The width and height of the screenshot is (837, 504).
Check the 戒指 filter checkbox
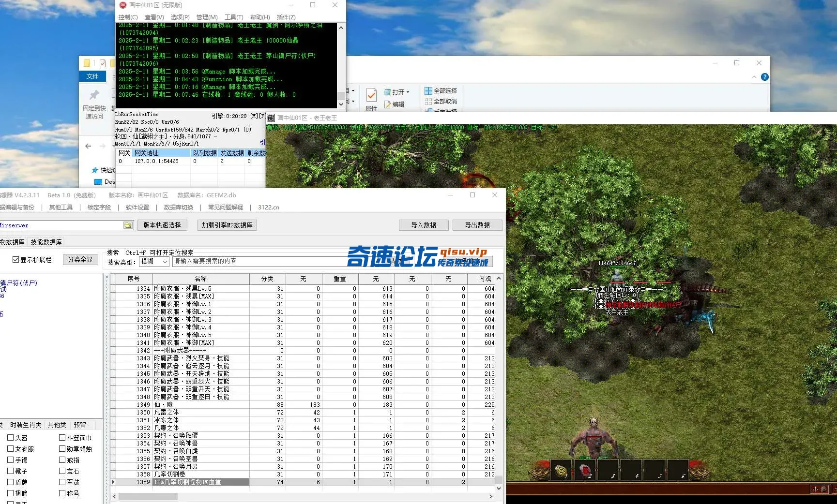pyautogui.click(x=62, y=460)
